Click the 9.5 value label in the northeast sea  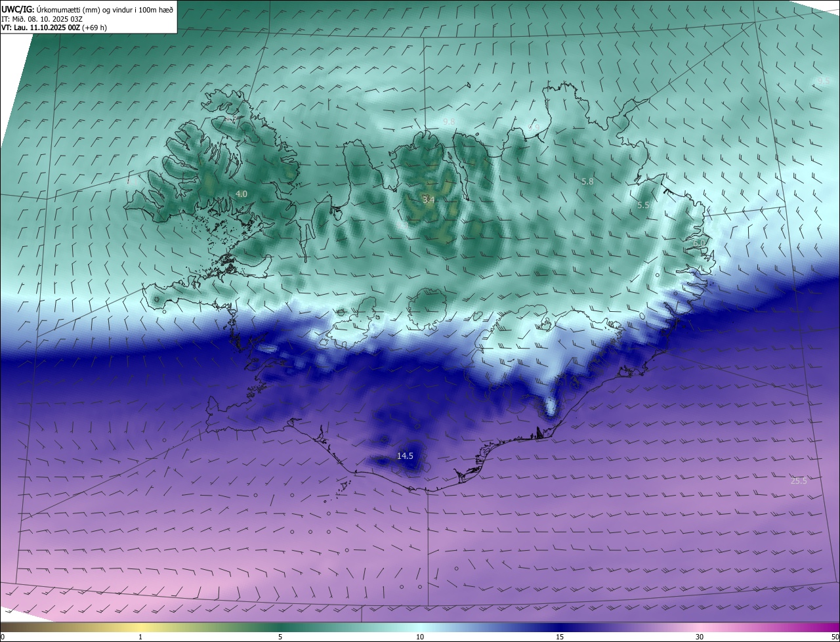pos(824,81)
